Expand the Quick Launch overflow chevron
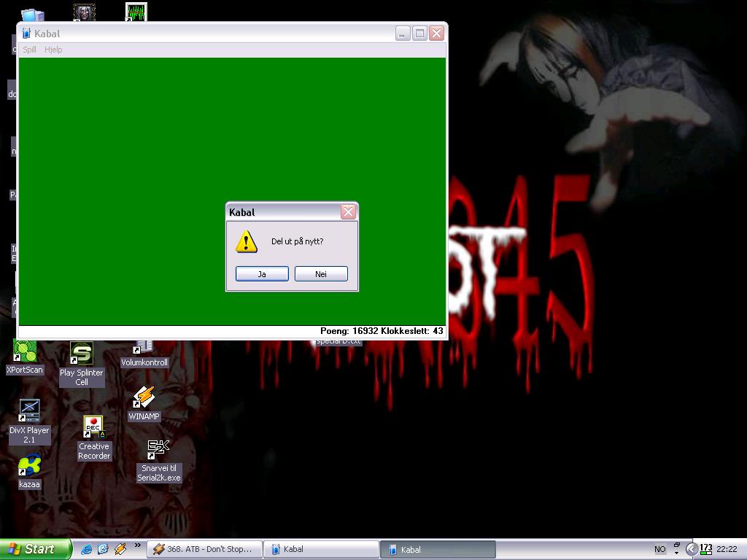This screenshot has height=560, width=747. point(138,545)
